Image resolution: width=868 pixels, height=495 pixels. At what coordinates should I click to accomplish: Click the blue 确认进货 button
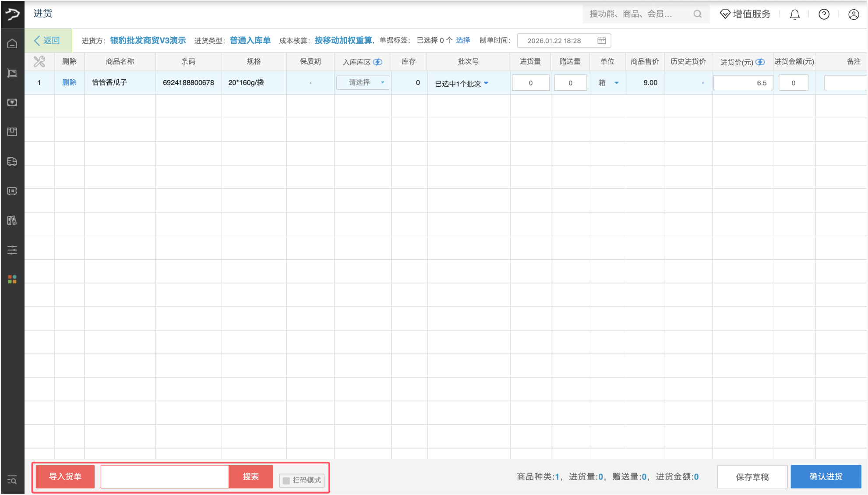click(x=826, y=477)
